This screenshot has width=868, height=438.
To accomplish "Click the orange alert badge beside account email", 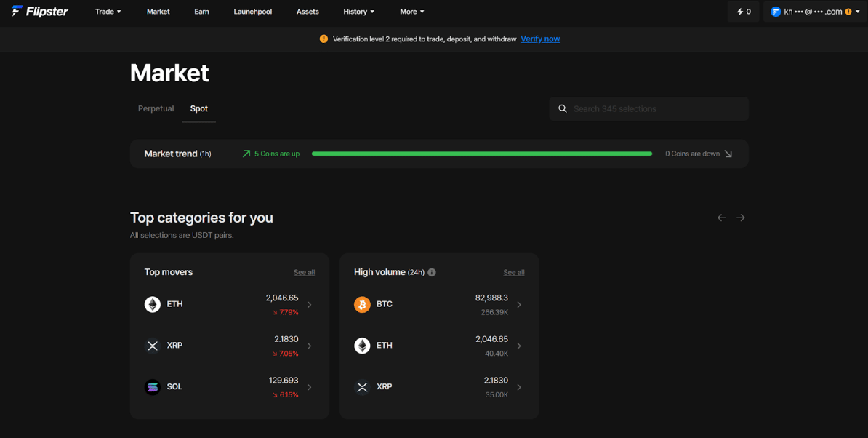I will pos(848,12).
